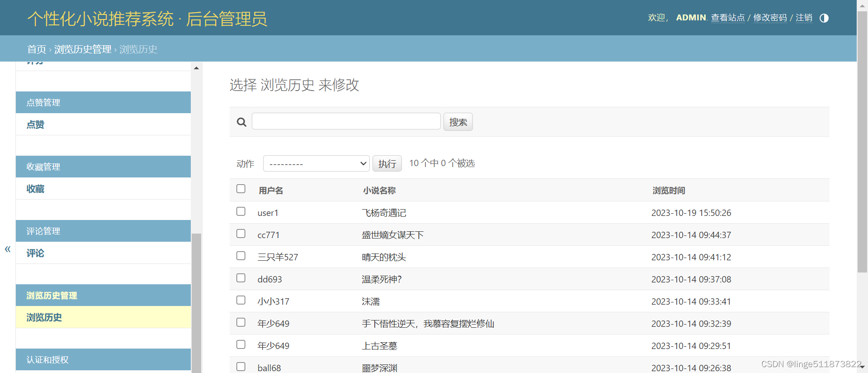This screenshot has height=373, width=868.
Task: Click the sidebar scrollbar thumb
Action: pyautogui.click(x=196, y=303)
